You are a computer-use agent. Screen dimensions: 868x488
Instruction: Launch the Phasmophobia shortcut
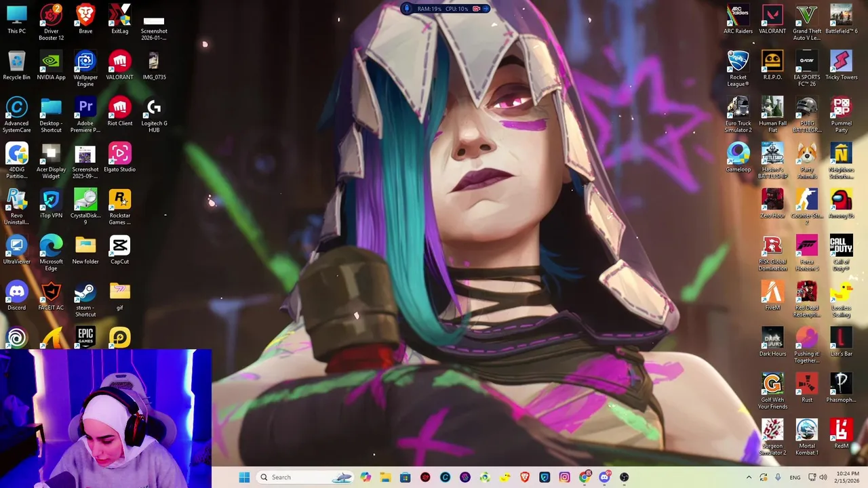(x=842, y=388)
